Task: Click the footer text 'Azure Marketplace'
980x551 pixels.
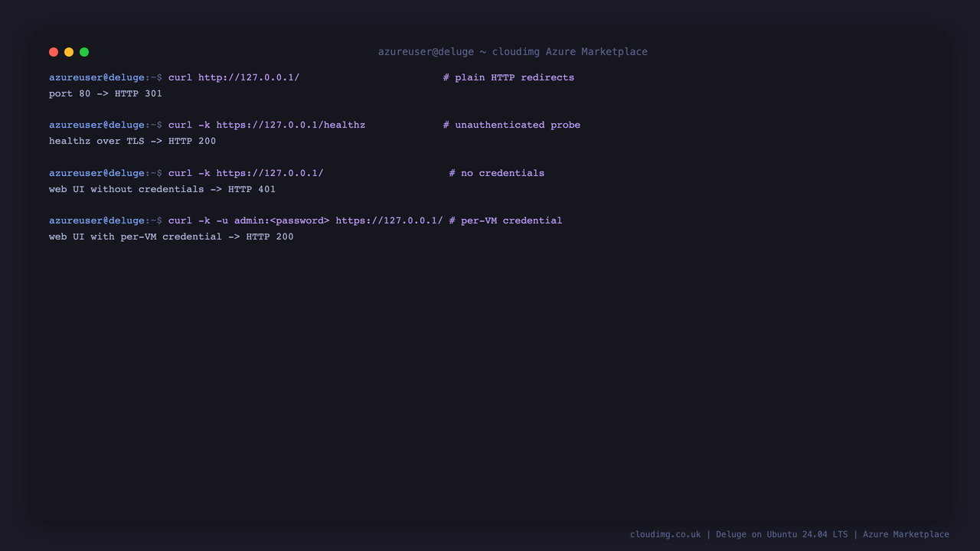Action: tap(906, 534)
